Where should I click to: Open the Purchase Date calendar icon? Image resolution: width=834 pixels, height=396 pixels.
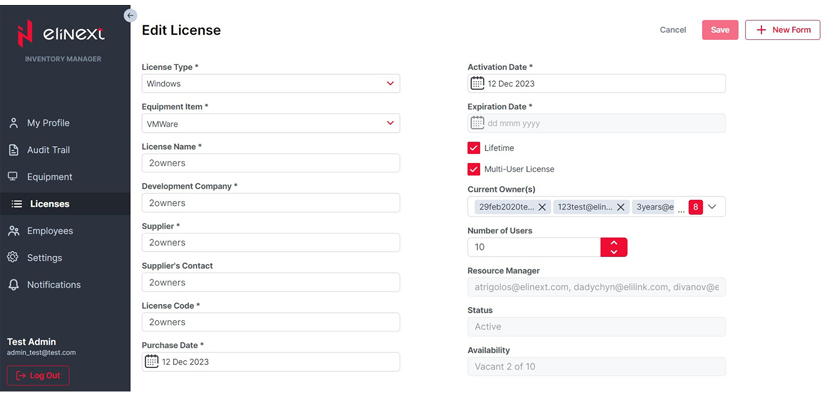coord(152,361)
